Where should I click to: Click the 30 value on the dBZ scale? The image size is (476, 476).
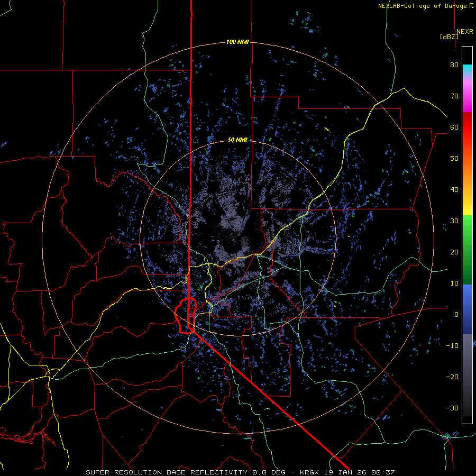tap(454, 221)
